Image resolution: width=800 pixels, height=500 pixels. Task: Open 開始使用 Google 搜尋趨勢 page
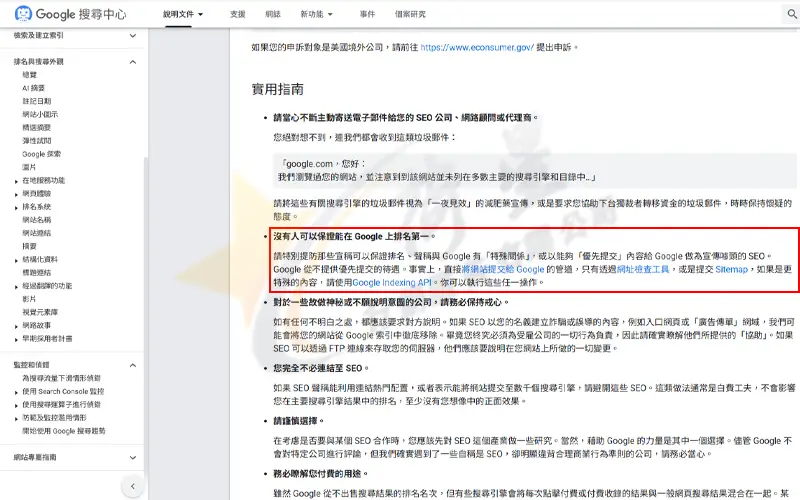click(64, 431)
